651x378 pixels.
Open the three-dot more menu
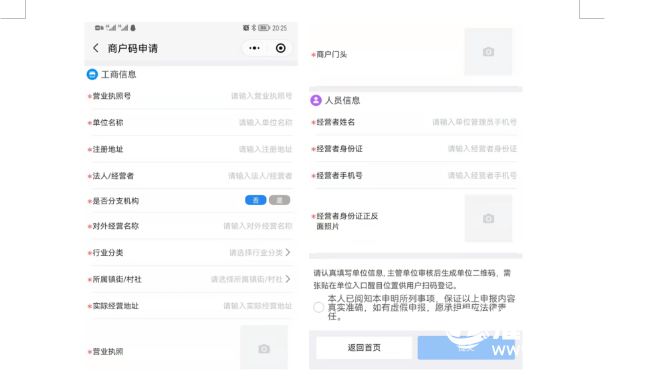255,48
